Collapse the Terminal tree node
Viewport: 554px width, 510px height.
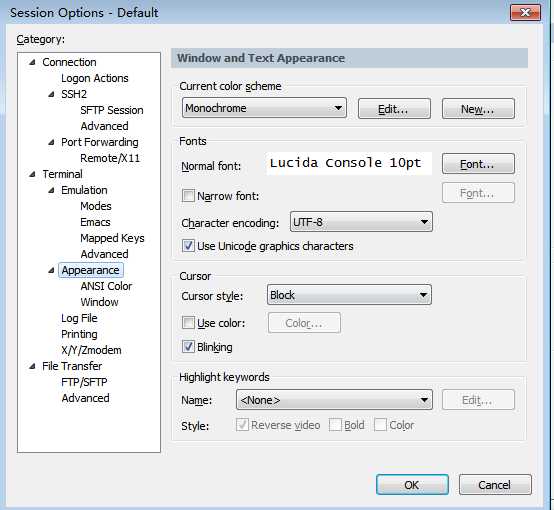[33, 174]
